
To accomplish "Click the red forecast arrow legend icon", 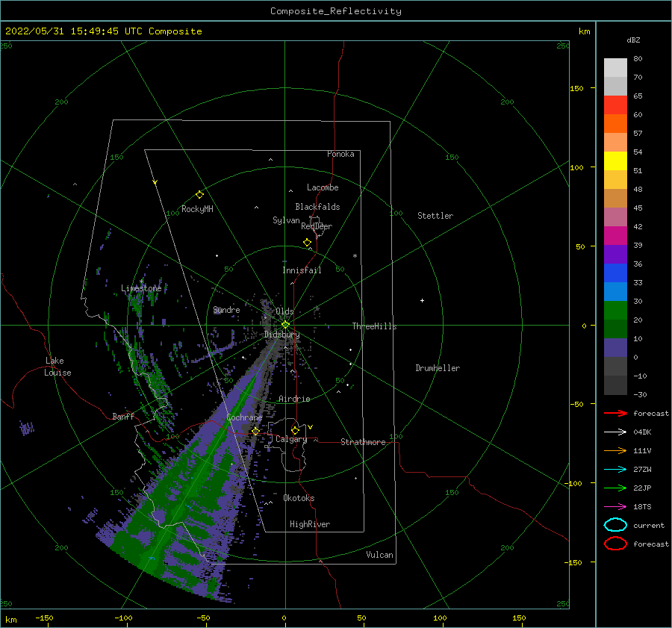I will click(x=615, y=413).
